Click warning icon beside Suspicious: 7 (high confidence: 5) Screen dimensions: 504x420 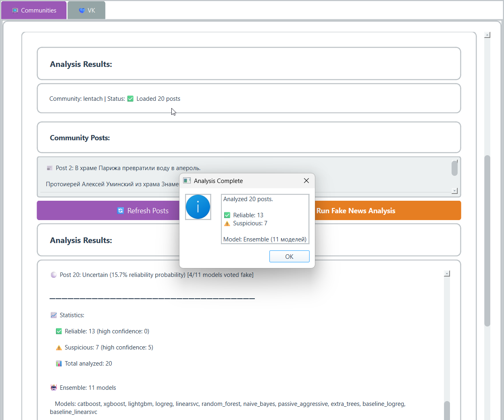(59, 347)
